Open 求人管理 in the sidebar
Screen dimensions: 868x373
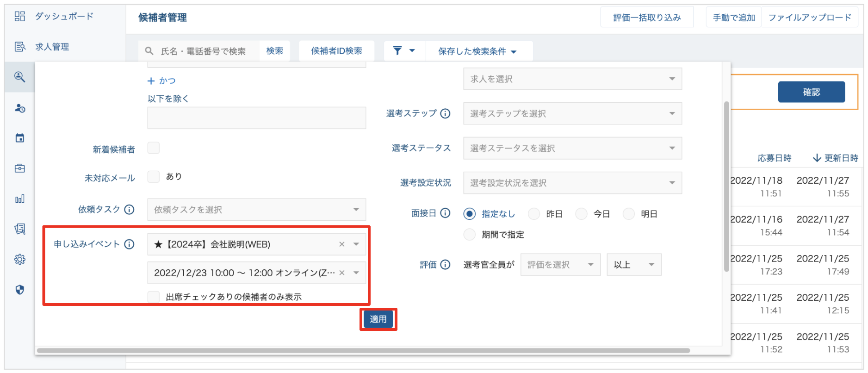pyautogui.click(x=52, y=47)
